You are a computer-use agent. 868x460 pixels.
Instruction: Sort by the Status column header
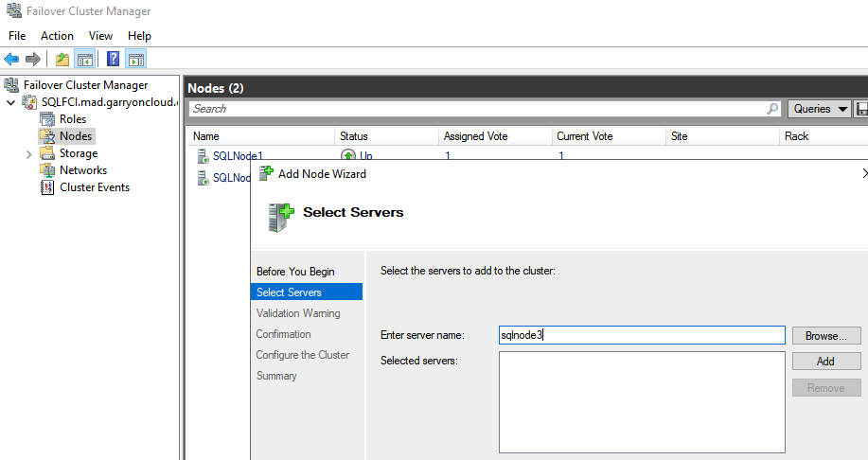click(x=386, y=136)
